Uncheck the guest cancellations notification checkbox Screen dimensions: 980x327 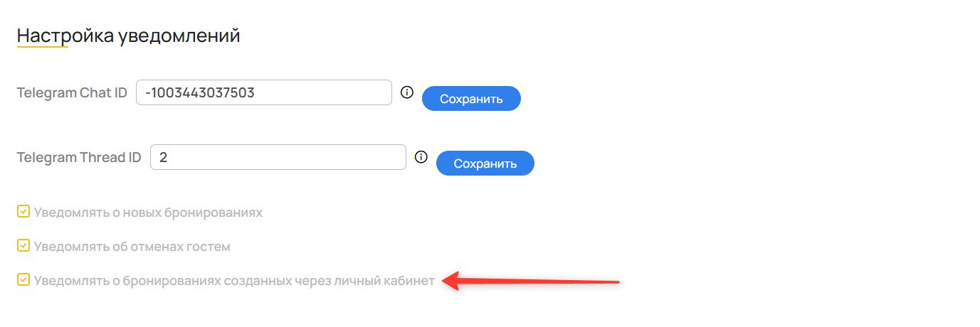click(x=23, y=246)
